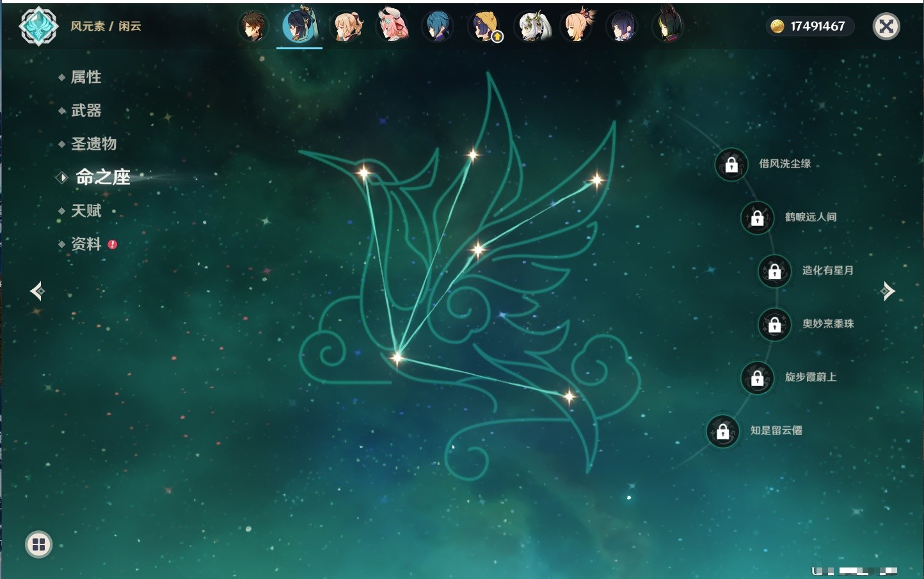Viewport: 924px width, 579px height.
Task: Click the locked 奥妙烹黍珠 constellation node
Action: pos(774,324)
